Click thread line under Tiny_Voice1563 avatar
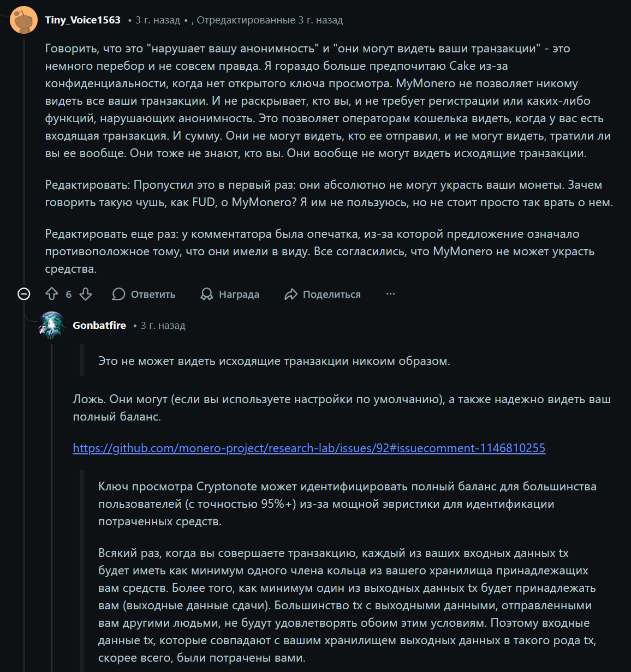 24,164
